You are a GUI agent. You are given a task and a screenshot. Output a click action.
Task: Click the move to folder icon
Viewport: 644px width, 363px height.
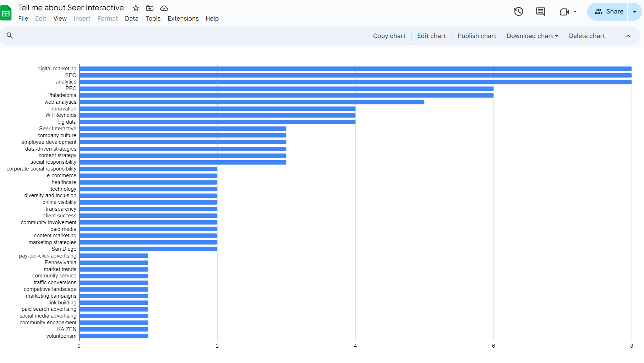[150, 8]
